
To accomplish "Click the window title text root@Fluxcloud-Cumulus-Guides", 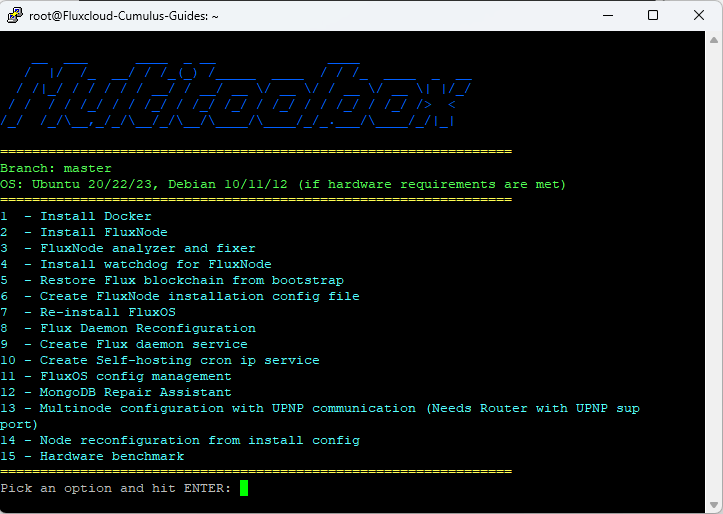I will click(124, 16).
